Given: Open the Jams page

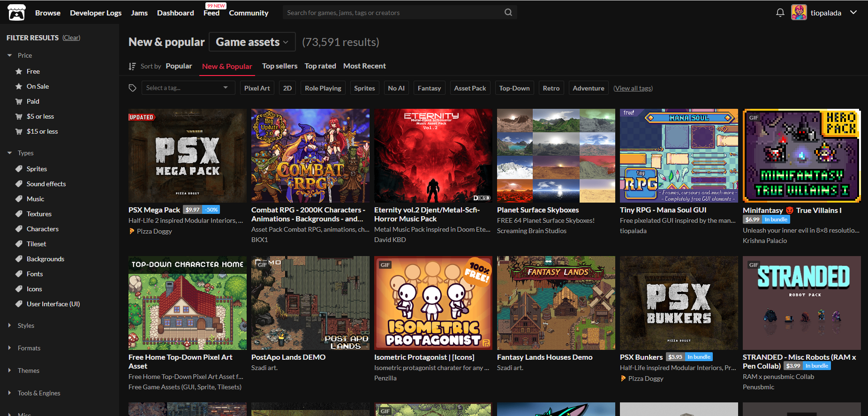Looking at the screenshot, I should pos(139,13).
